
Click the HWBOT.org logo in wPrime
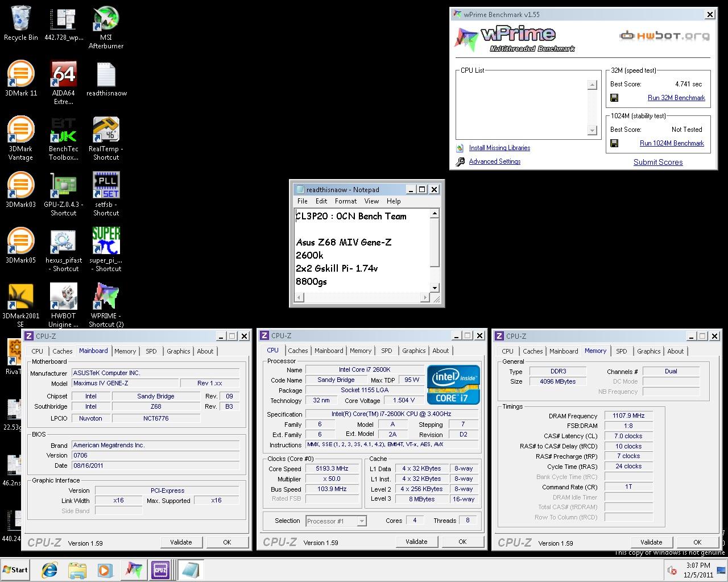click(x=664, y=36)
